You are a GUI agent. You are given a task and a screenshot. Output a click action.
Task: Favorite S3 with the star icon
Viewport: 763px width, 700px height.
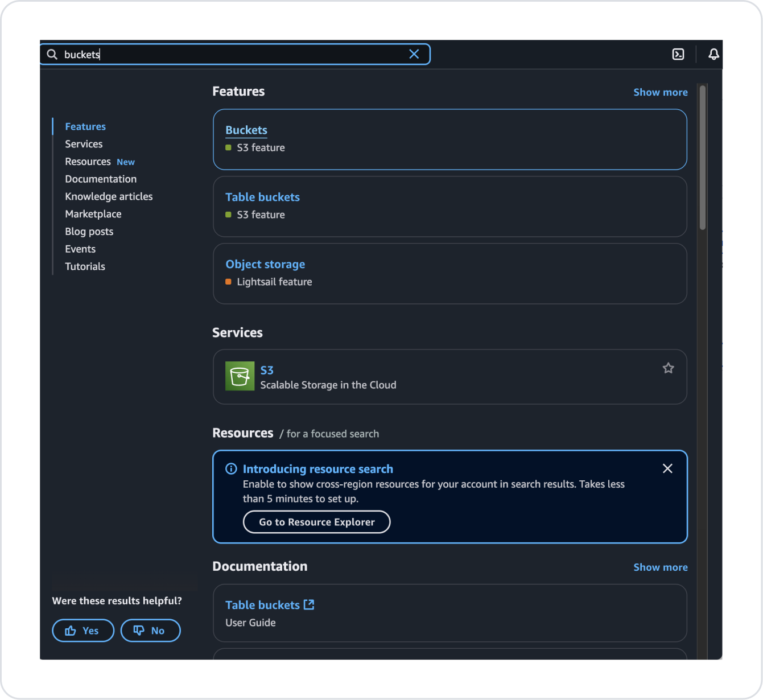point(669,368)
